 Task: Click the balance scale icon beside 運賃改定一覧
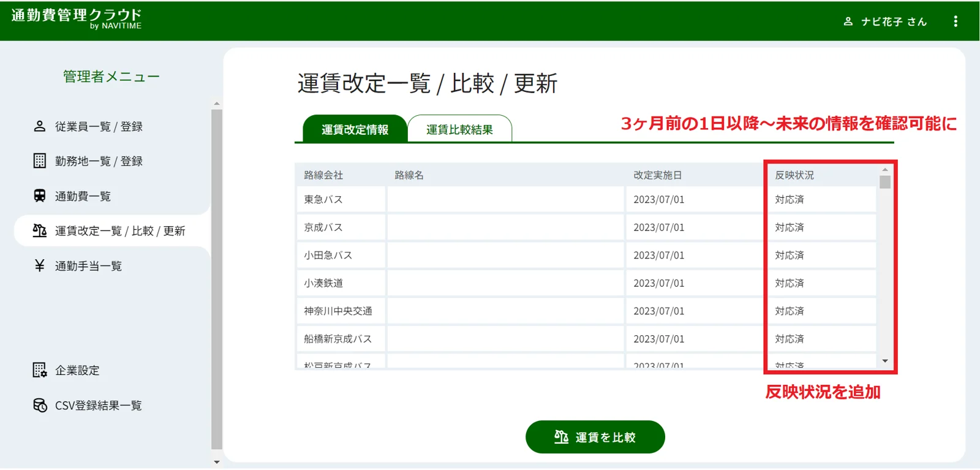click(x=39, y=230)
